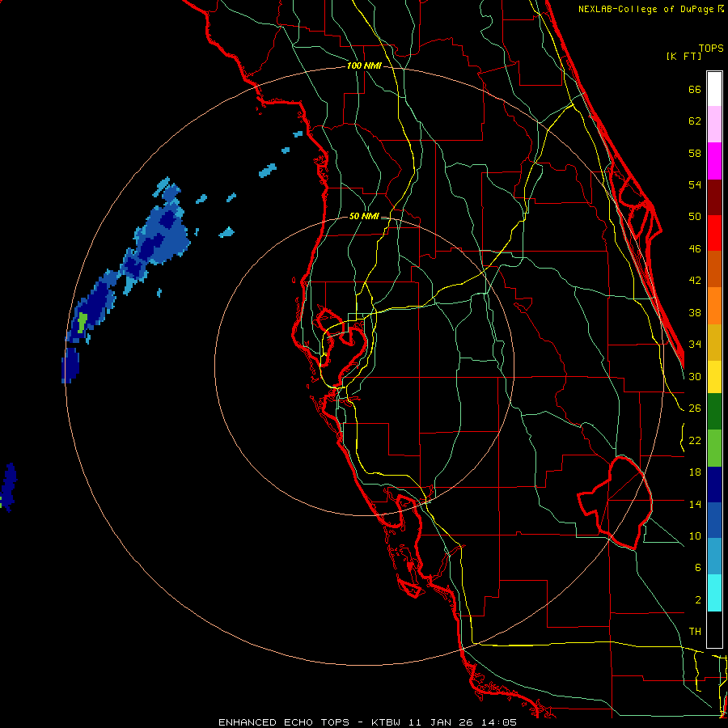Click the "62" legend value
The height and width of the screenshot is (728, 728).
click(695, 121)
